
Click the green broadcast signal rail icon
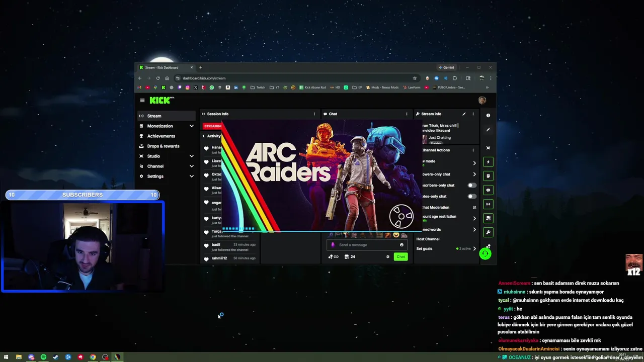coord(488,204)
